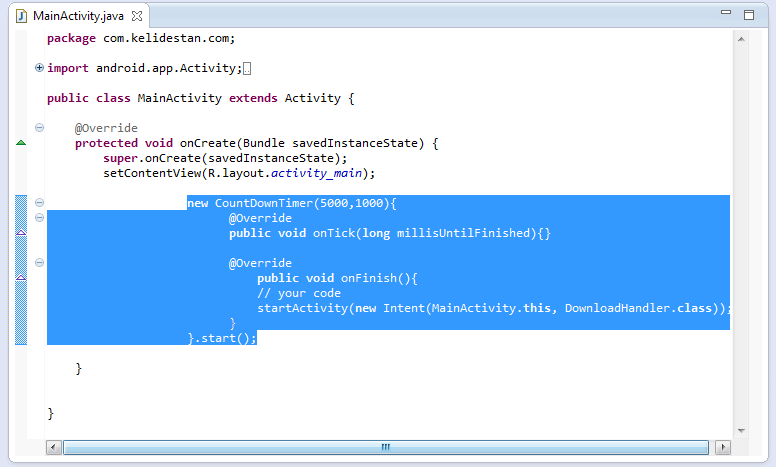
Task: Select the MainActivity.java editor tab
Action: coord(79,16)
